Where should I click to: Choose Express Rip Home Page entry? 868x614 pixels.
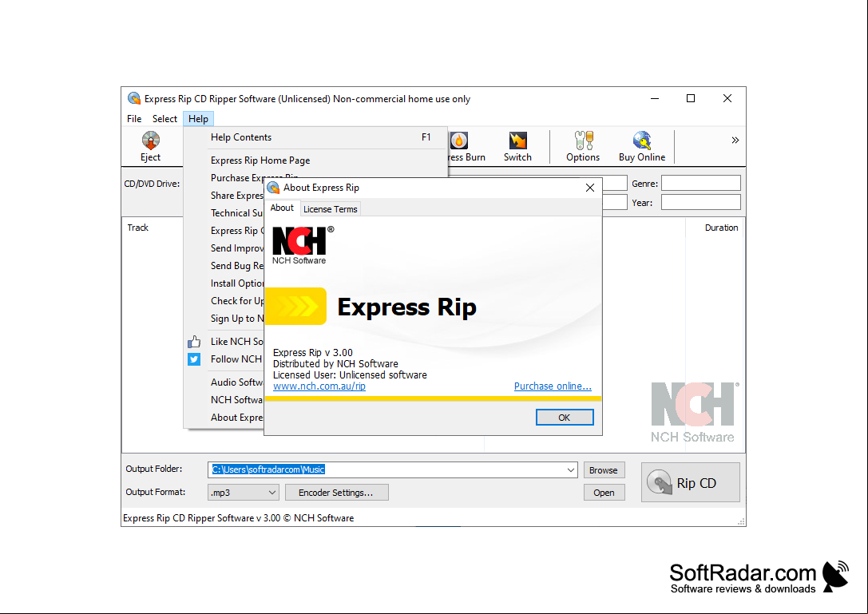[315, 160]
